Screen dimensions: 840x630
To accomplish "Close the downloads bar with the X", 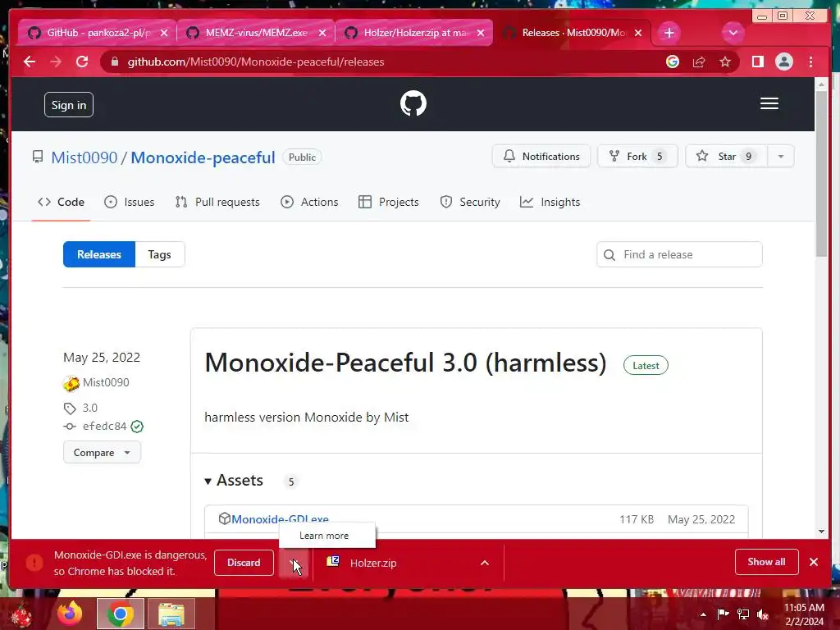I will [814, 562].
